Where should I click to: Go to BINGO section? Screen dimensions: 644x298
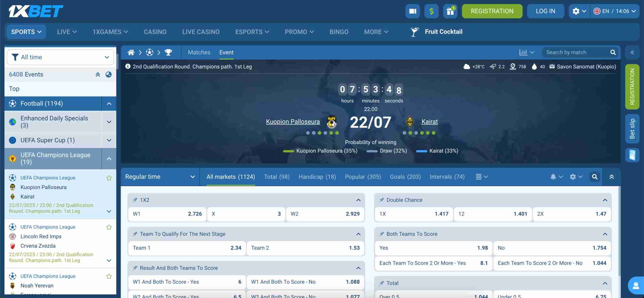coord(339,32)
